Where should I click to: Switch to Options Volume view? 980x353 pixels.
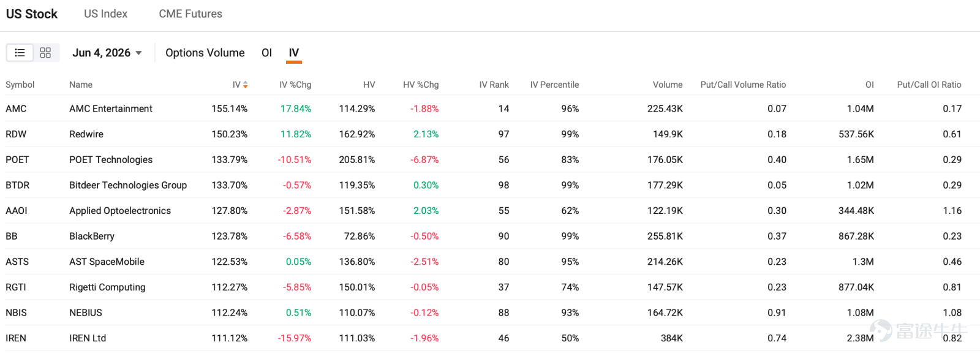pyautogui.click(x=205, y=53)
